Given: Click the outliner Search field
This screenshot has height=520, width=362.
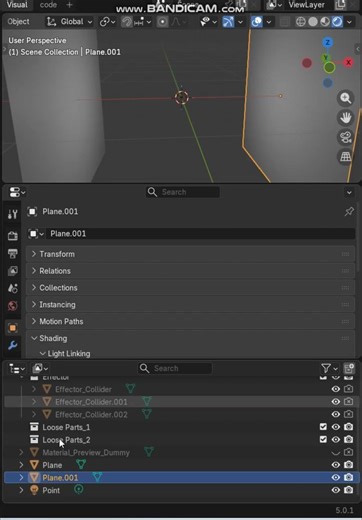Looking at the screenshot, I should point(175,368).
